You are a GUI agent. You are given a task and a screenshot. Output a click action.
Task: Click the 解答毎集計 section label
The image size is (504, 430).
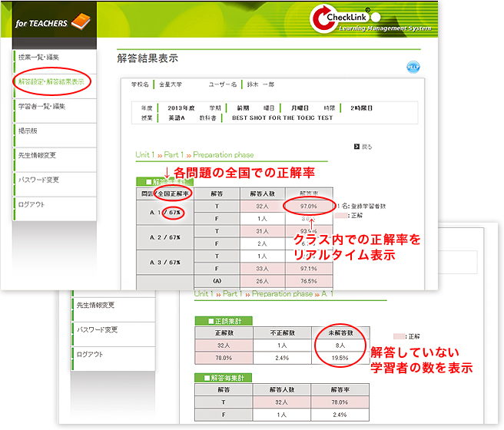(x=224, y=378)
